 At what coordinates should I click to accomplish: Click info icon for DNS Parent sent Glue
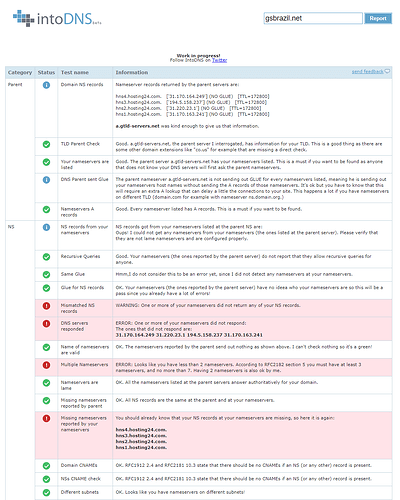[46, 180]
